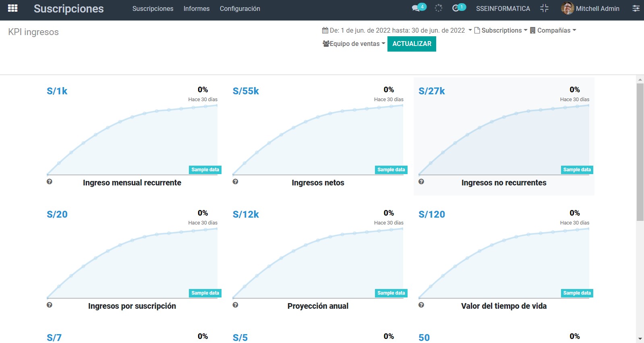Click the calendar icon beside date range
644x343 pixels.
coord(325,30)
